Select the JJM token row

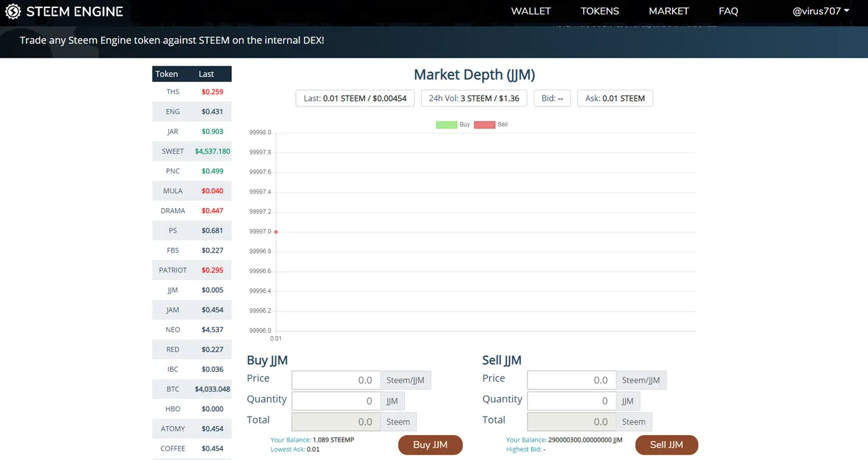(192, 290)
